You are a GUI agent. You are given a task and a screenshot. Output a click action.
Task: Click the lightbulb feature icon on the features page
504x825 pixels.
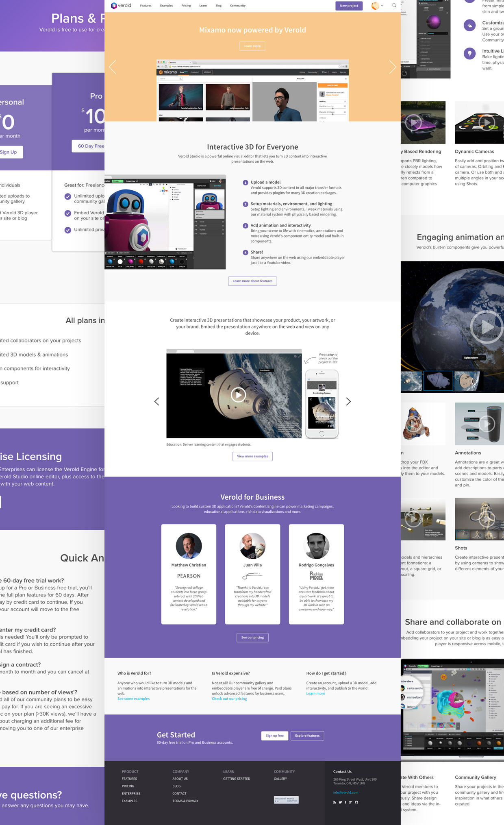[x=469, y=53]
